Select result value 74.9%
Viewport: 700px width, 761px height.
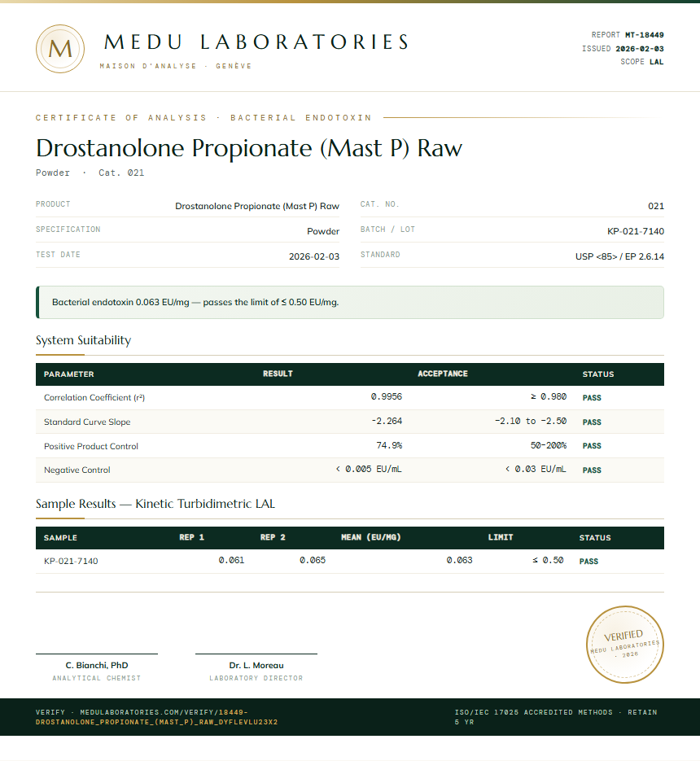pos(389,445)
